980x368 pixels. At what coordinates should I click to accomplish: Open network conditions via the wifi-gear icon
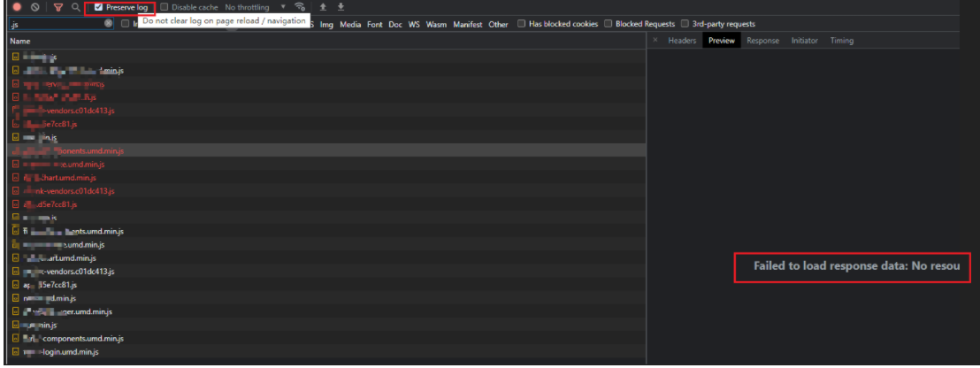(300, 7)
